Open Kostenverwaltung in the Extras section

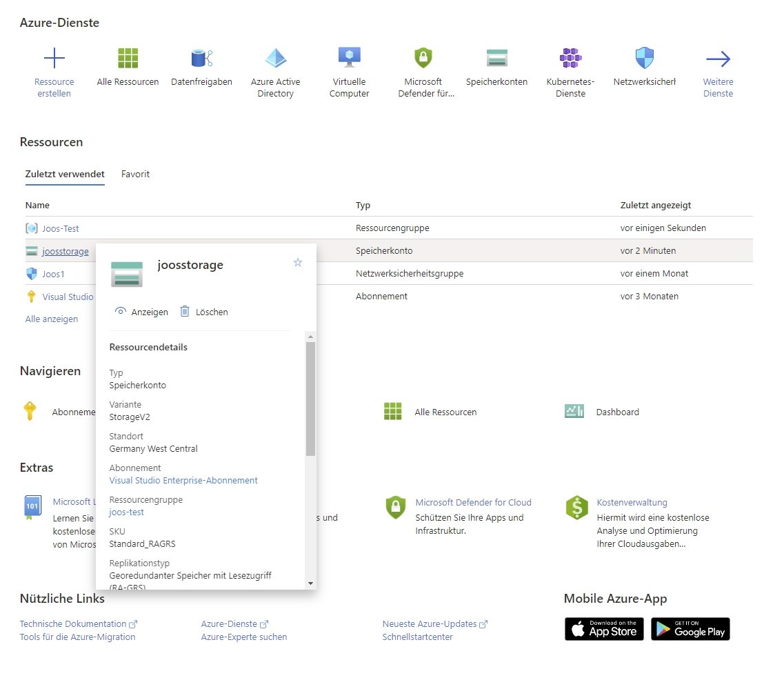632,502
